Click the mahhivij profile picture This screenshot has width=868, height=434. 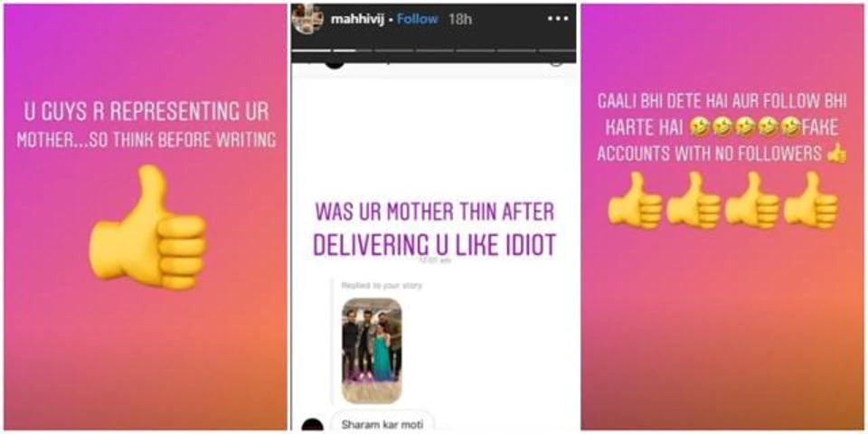coord(307,19)
